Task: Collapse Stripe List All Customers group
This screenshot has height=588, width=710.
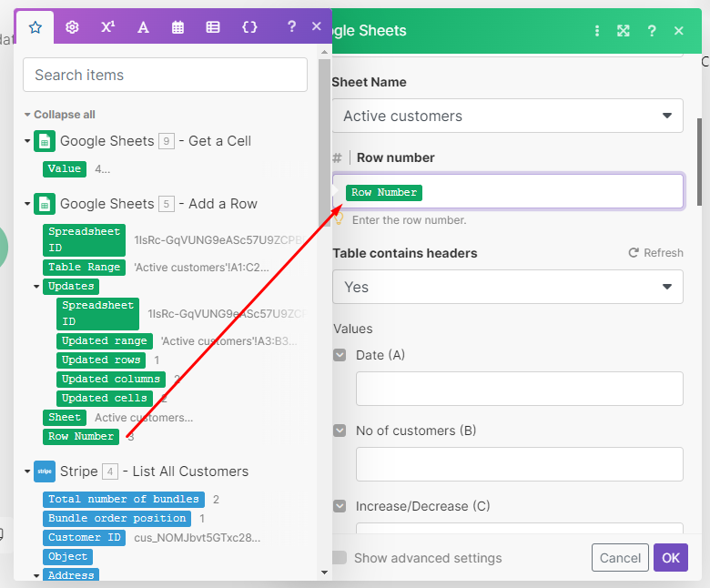Action: tap(27, 471)
